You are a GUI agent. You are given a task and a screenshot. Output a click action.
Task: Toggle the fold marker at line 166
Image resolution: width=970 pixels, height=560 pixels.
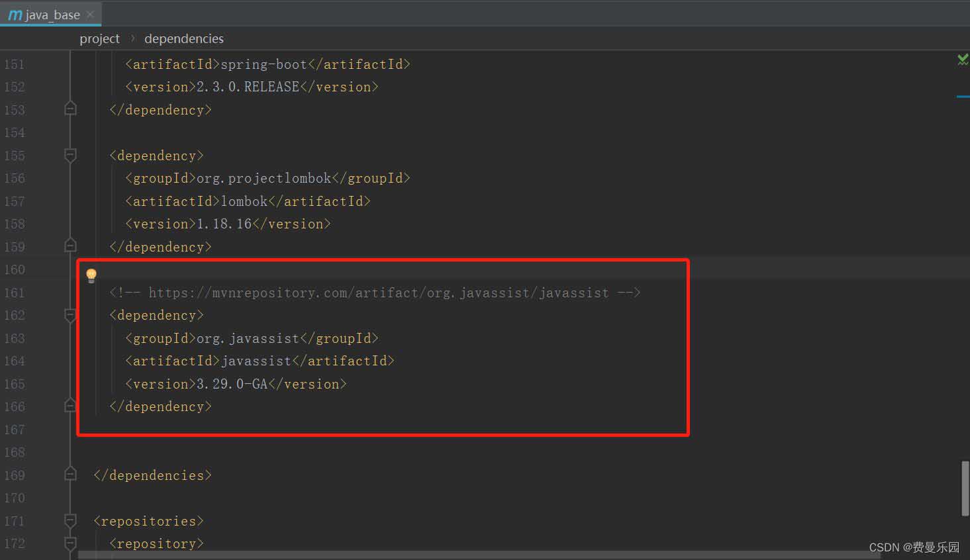click(x=70, y=406)
